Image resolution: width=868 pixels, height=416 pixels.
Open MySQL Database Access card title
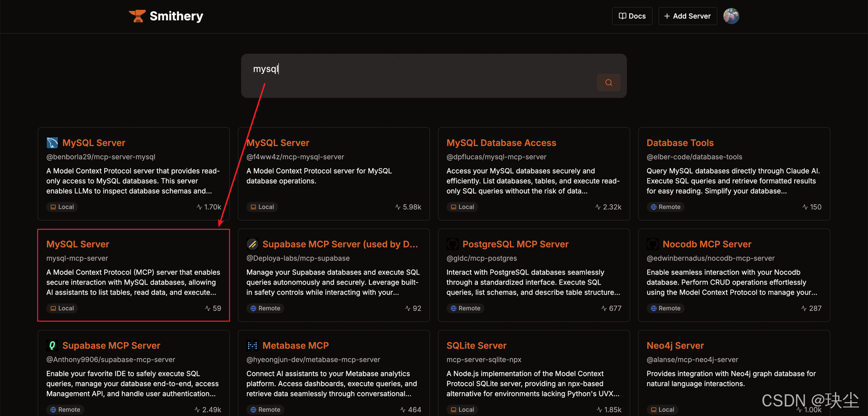pos(501,143)
